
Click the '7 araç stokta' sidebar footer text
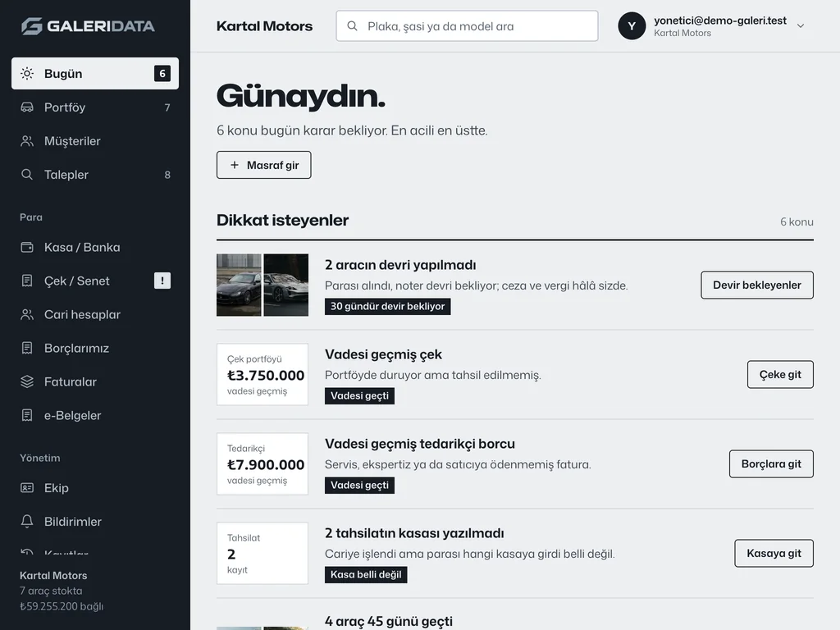(x=51, y=591)
